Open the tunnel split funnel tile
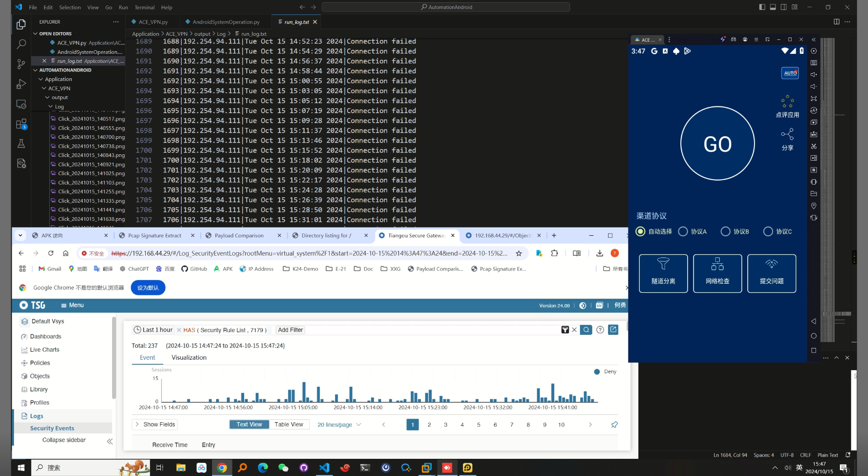This screenshot has height=476, width=868. pos(663,273)
